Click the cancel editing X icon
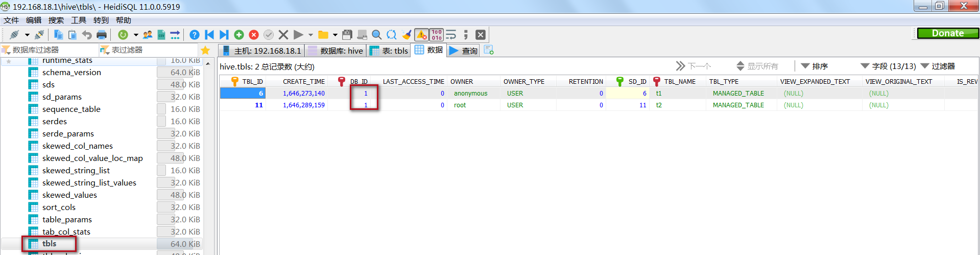The image size is (980, 255). (283, 35)
